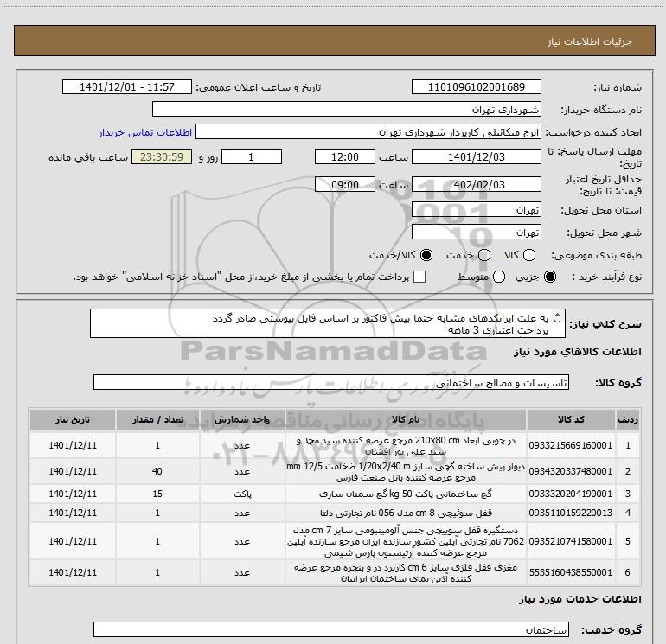Viewport: 666px width, 644px height.
Task: Click the delivery city field تهران
Action: coord(476,233)
